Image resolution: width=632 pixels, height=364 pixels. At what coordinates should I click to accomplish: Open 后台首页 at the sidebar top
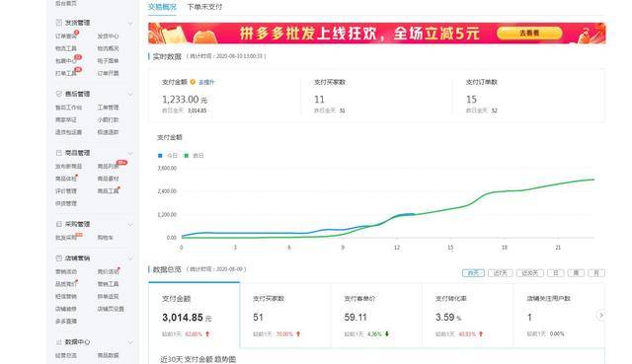[66, 3]
